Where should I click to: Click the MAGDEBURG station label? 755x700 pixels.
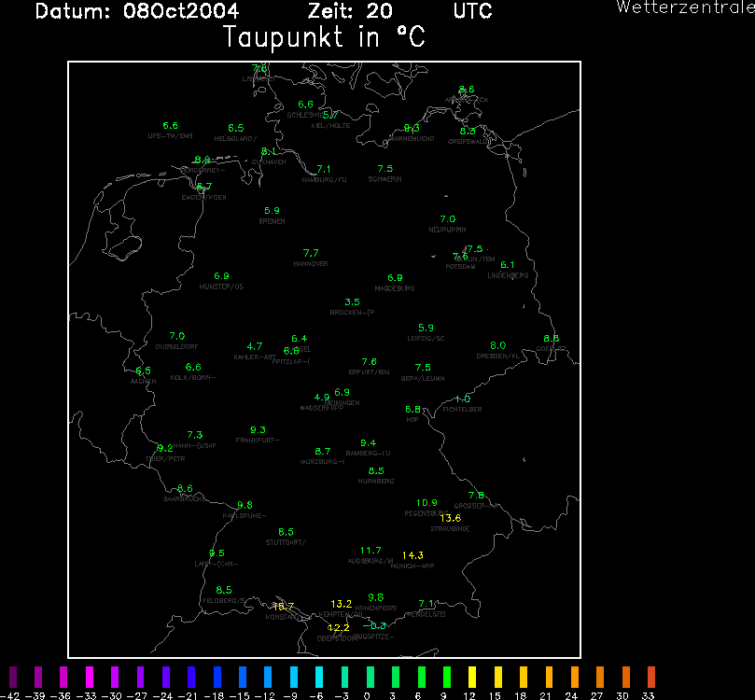pos(395,288)
